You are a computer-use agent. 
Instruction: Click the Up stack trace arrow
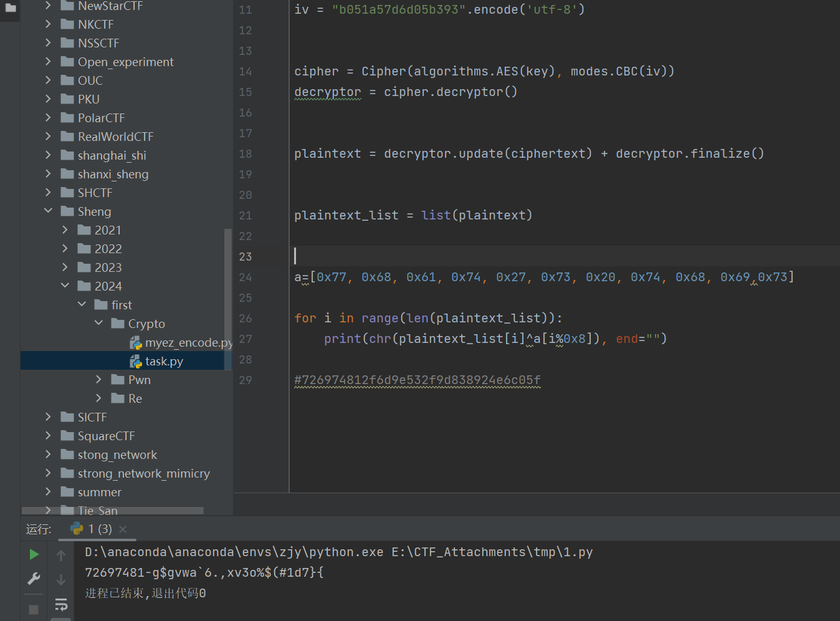(61, 555)
